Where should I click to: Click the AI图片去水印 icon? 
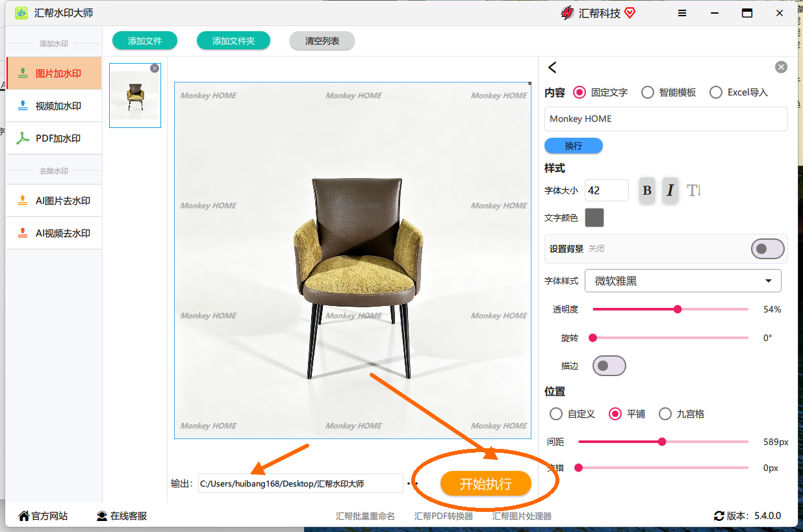pos(23,201)
